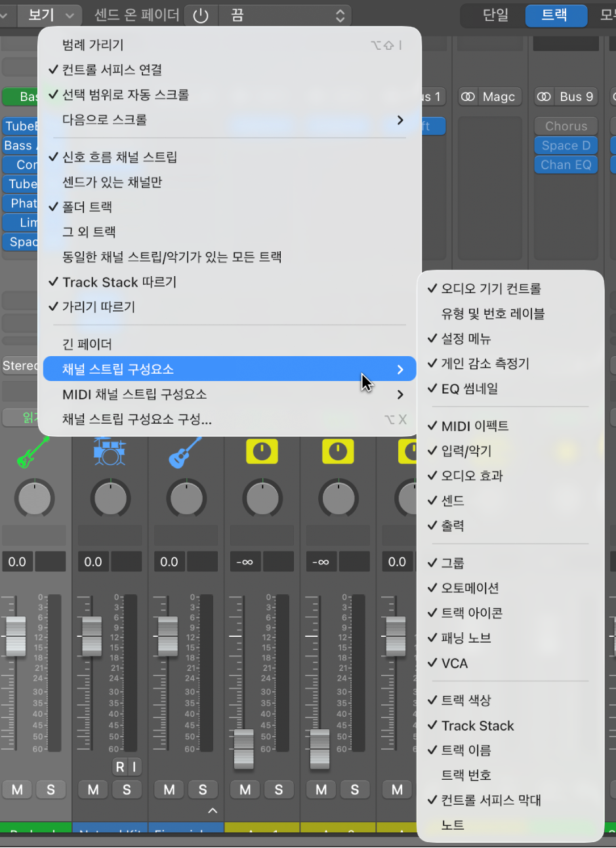Screen dimensions: 616x848
Task: Toggle 오디오 효과 component
Action: click(x=510, y=475)
